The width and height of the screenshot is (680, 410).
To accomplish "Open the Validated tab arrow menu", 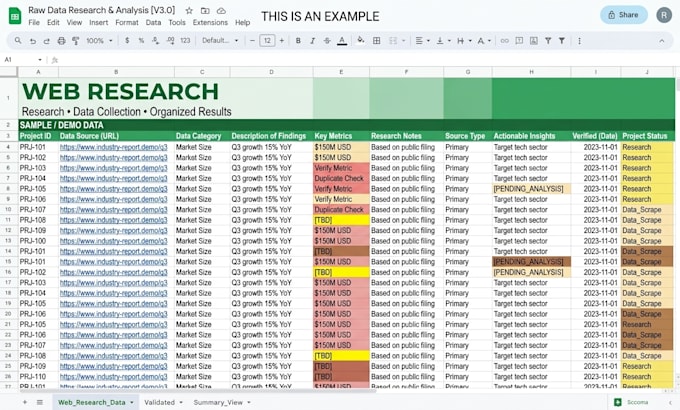I will (181, 402).
